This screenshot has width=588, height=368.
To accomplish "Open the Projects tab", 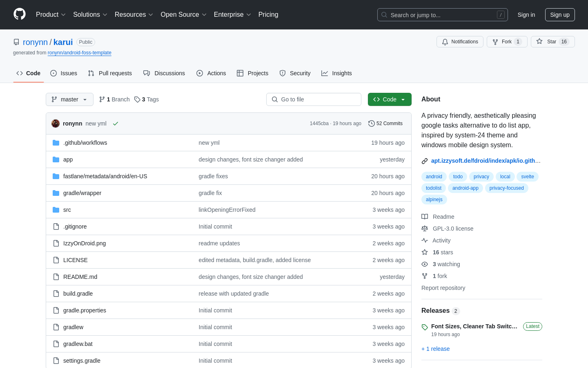I will pyautogui.click(x=253, y=73).
